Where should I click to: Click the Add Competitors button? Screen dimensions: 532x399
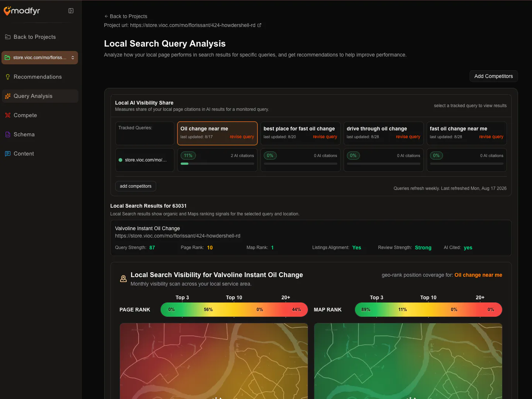(x=494, y=76)
